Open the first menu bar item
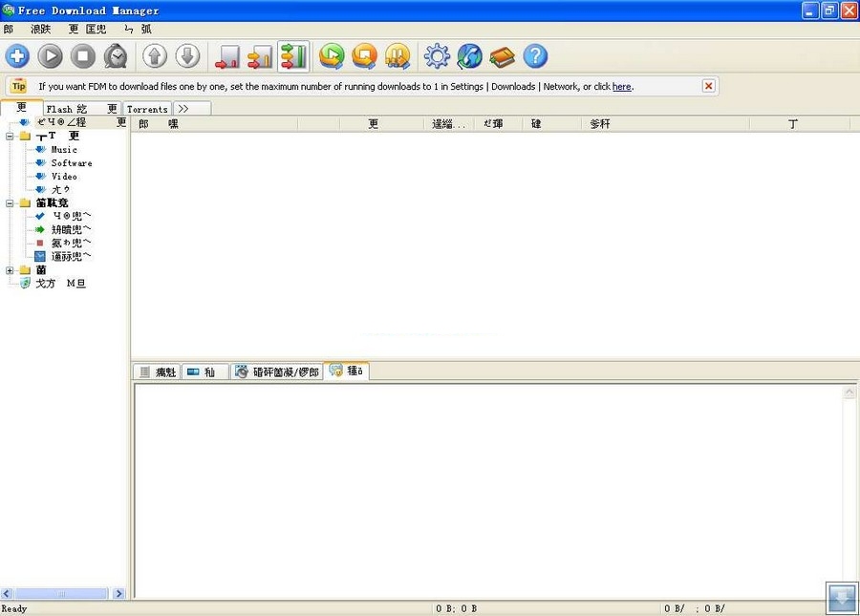Viewport: 860px width, 616px height. [9, 29]
